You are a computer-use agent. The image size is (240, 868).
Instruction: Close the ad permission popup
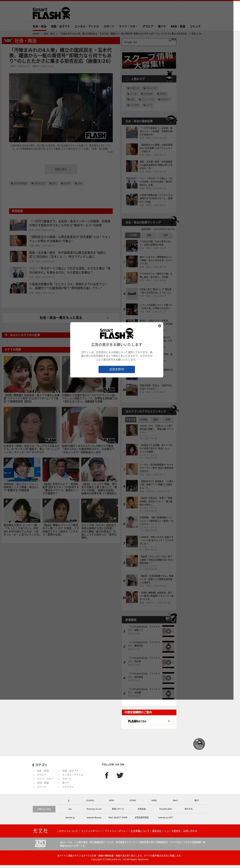(159, 326)
